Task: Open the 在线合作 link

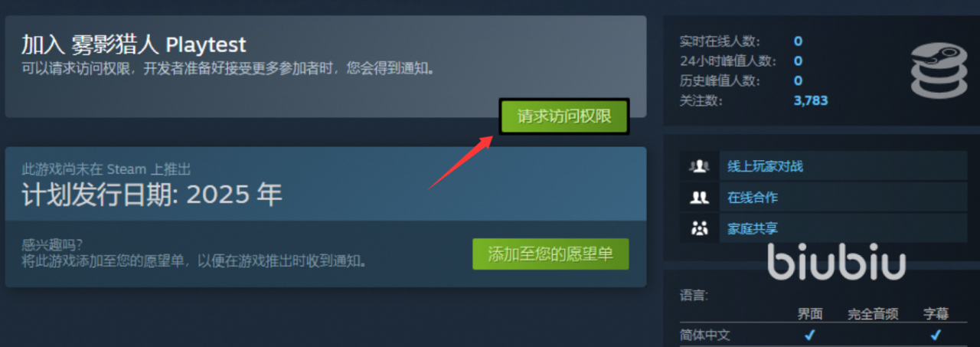Action: (x=752, y=197)
